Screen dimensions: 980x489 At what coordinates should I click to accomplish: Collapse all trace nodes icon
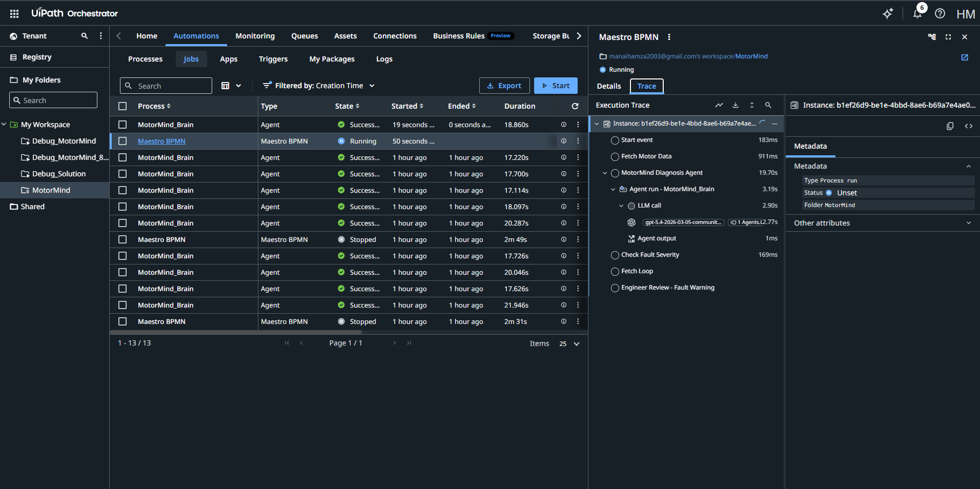point(752,105)
